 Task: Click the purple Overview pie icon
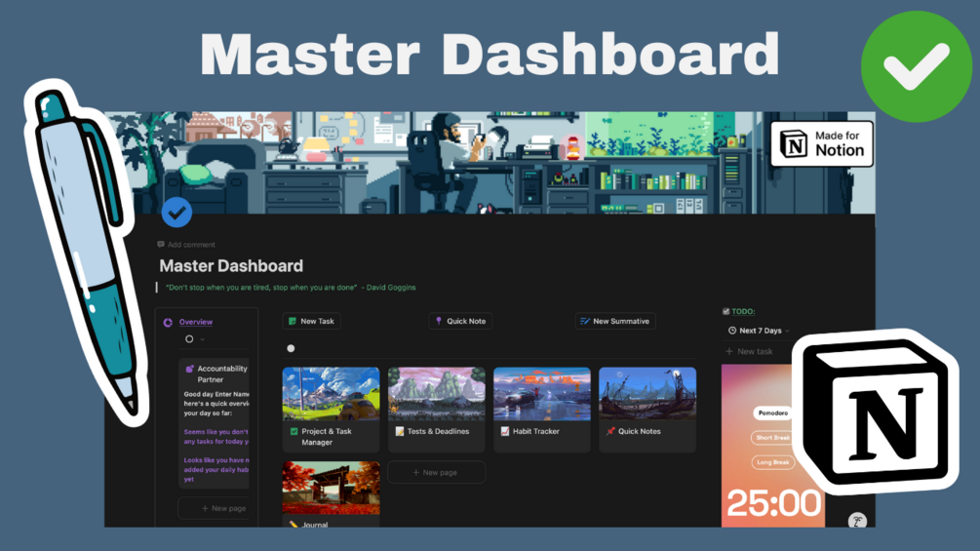[x=168, y=323]
